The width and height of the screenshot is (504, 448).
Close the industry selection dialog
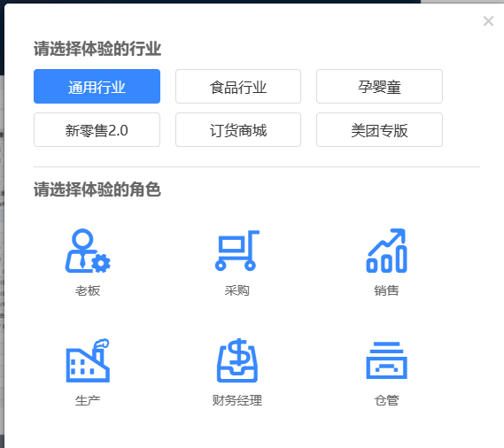pos(488,21)
